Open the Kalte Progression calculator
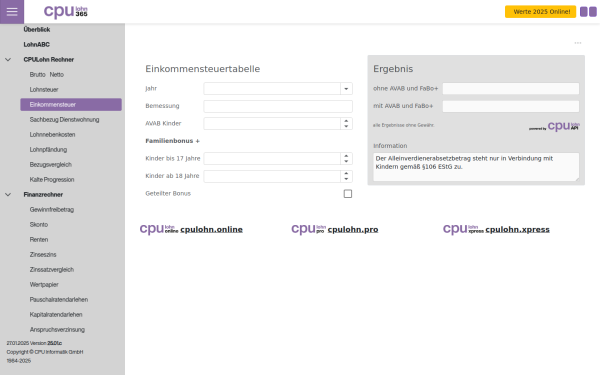The width and height of the screenshot is (600, 375). pyautogui.click(x=52, y=179)
